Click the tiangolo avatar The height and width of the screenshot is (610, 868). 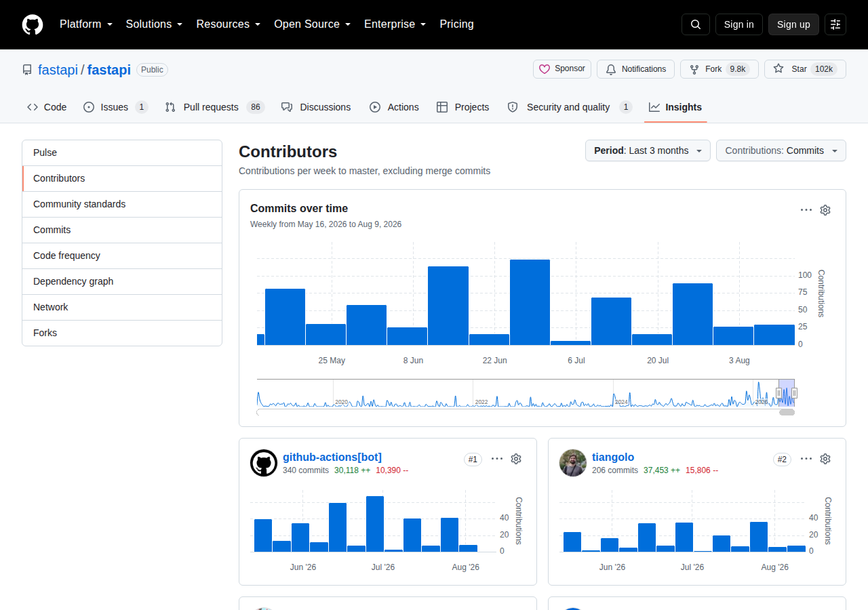click(573, 463)
